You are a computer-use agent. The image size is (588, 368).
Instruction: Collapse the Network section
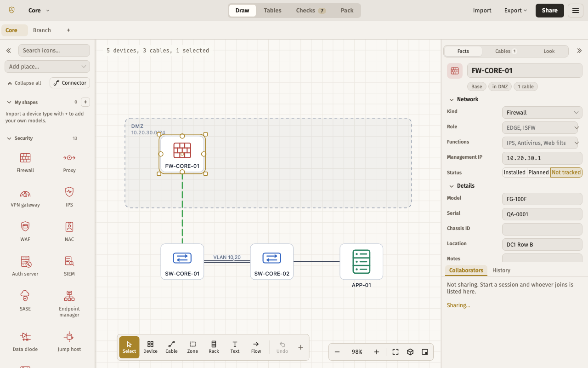pyautogui.click(x=464, y=99)
